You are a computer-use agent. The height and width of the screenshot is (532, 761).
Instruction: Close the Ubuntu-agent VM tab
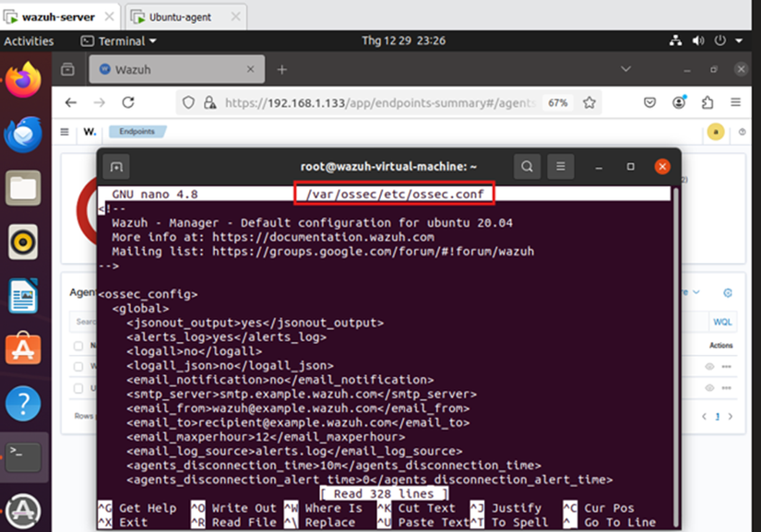click(x=236, y=17)
